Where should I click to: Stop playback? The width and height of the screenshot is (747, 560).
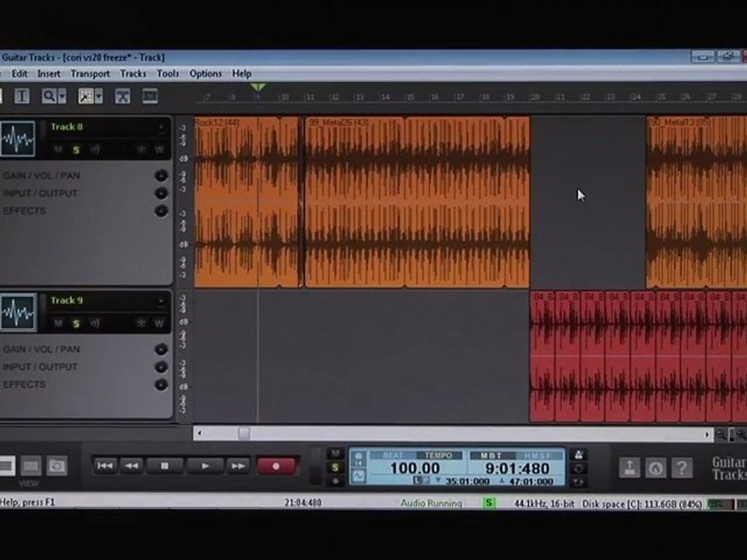165,466
